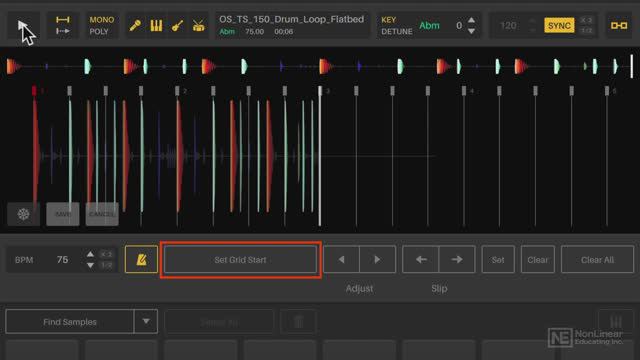Click the beat marker labeled bar 2
The image size is (640, 360).
(x=177, y=91)
